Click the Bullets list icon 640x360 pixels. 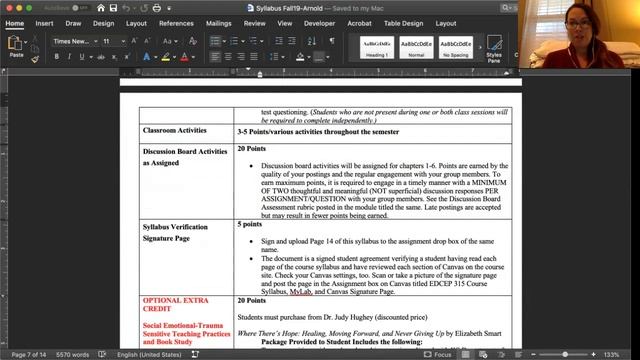[215, 41]
